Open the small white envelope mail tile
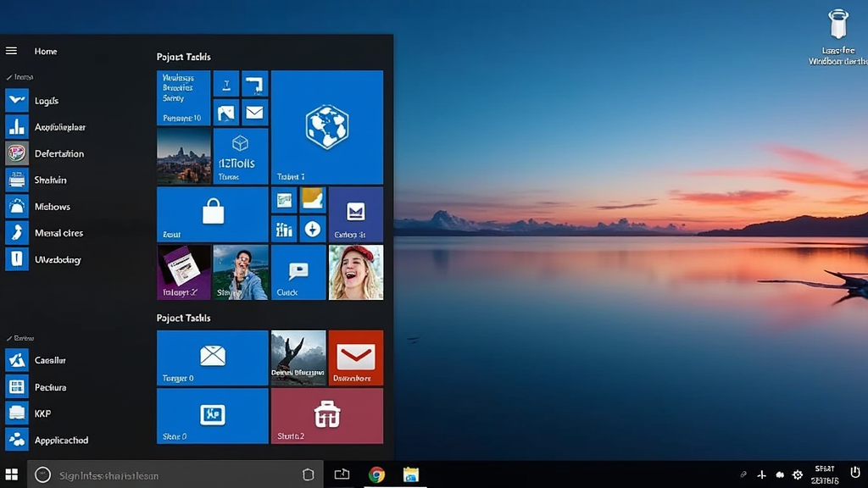Image resolution: width=868 pixels, height=488 pixels. point(254,112)
